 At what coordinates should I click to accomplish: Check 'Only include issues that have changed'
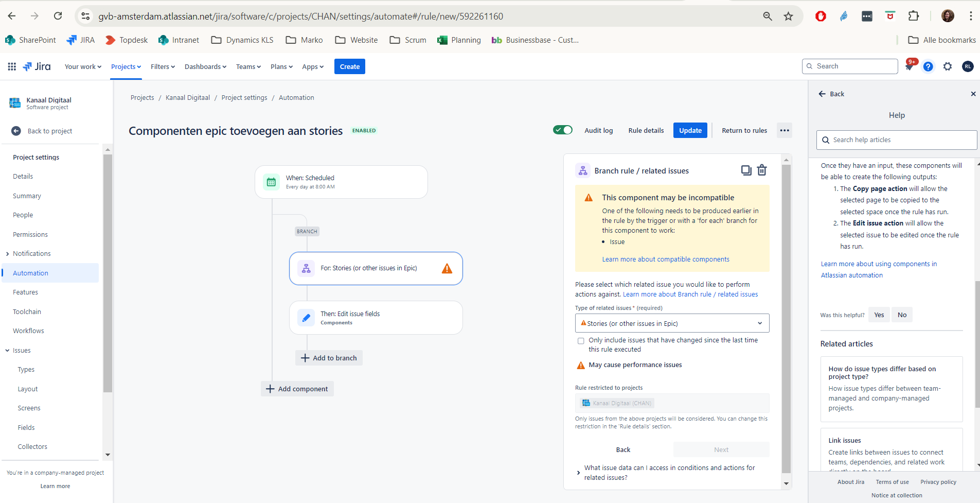click(581, 341)
